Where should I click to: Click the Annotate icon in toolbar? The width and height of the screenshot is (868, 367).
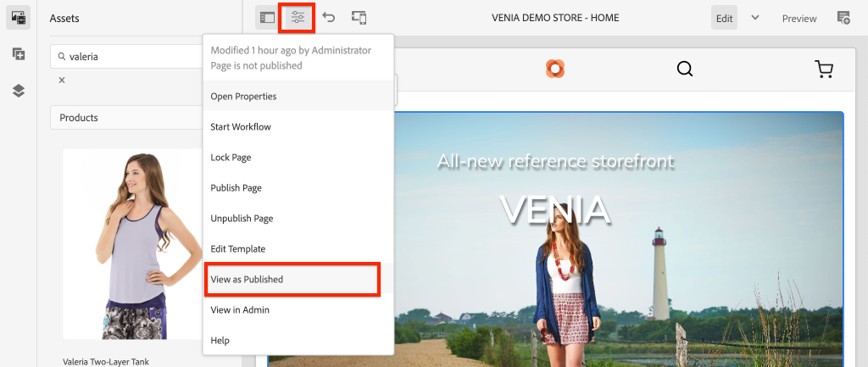(843, 18)
